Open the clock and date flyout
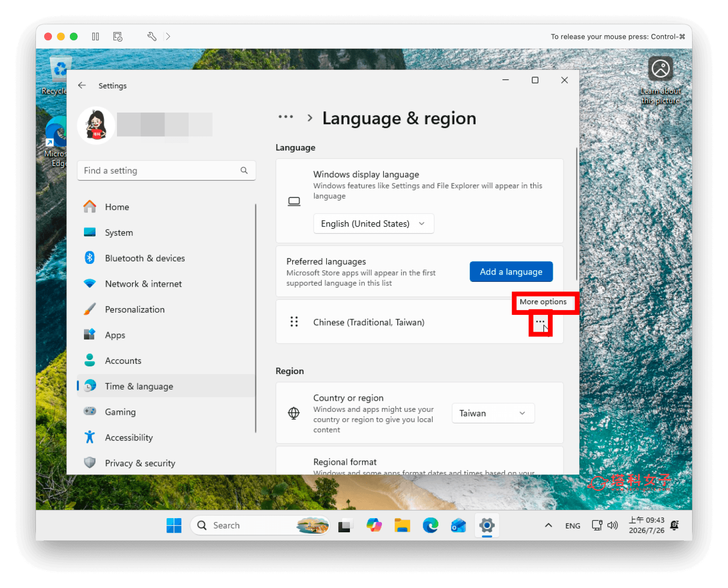The height and width of the screenshot is (588, 728). click(x=646, y=525)
